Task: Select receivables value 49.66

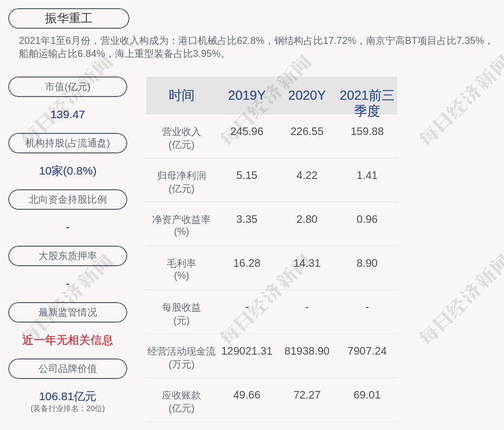Action: pyautogui.click(x=247, y=395)
